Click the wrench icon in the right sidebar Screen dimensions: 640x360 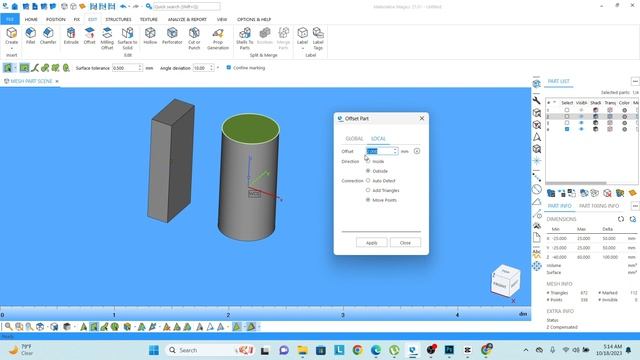(537, 100)
